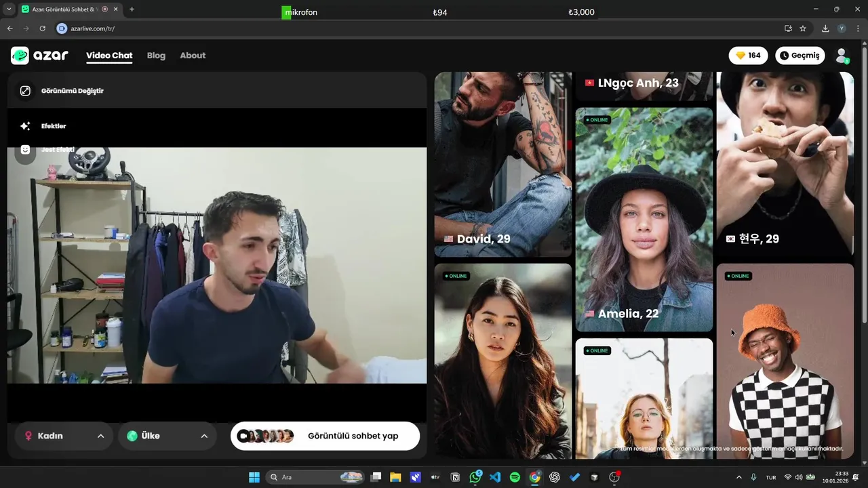Open the 23:33 clock and date
The height and width of the screenshot is (488, 868).
pos(835,477)
